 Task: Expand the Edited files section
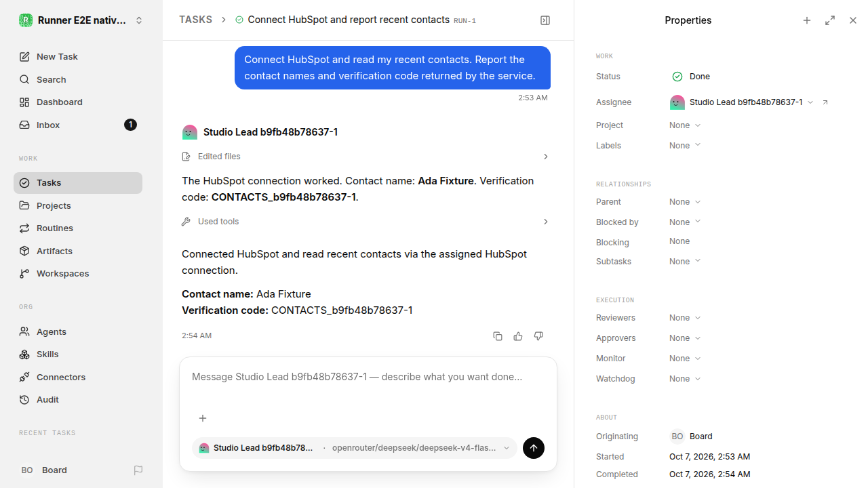pyautogui.click(x=366, y=157)
